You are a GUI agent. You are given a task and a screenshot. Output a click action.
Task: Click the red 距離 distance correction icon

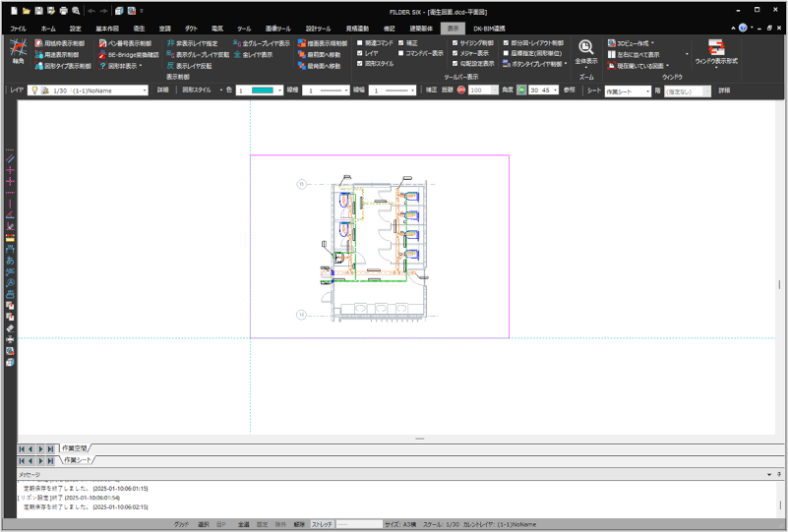460,89
